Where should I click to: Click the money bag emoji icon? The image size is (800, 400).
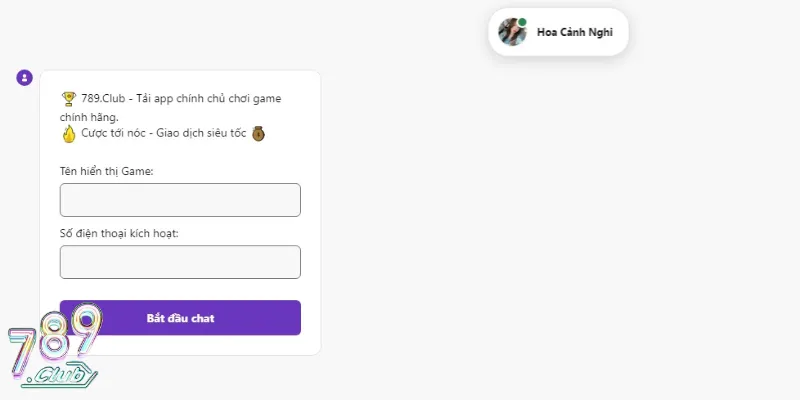pyautogui.click(x=258, y=133)
